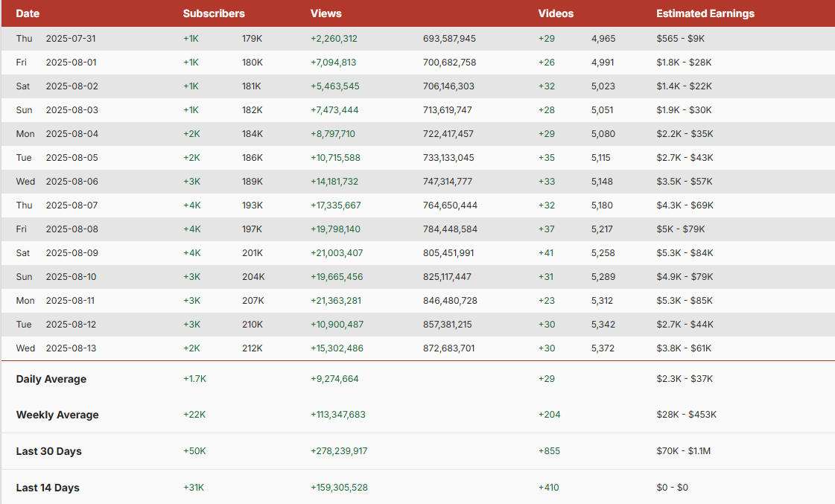Click video count 5,258

coord(603,253)
